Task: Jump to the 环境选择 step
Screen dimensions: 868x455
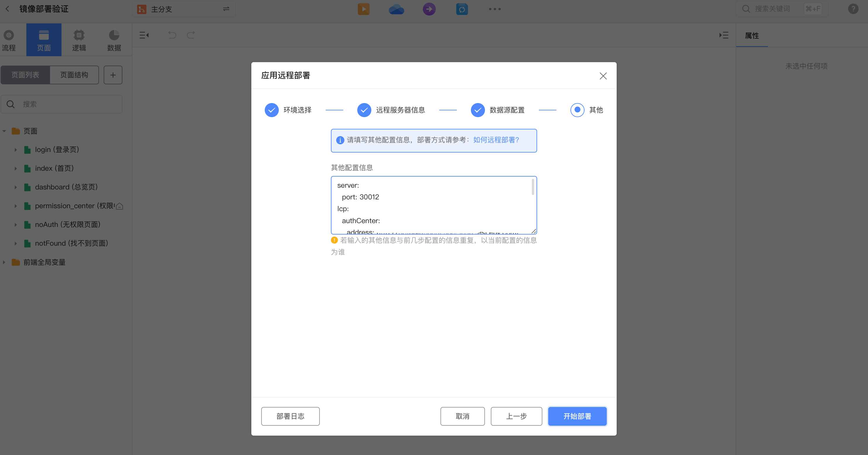Action: pos(288,110)
